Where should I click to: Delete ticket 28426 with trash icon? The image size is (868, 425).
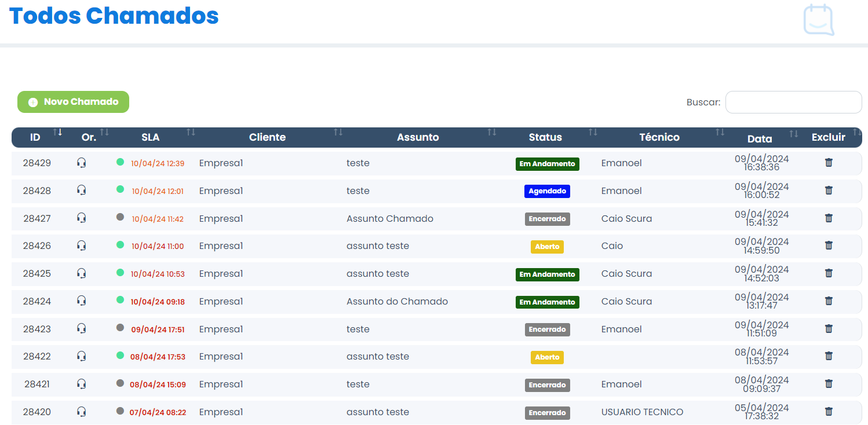829,246
